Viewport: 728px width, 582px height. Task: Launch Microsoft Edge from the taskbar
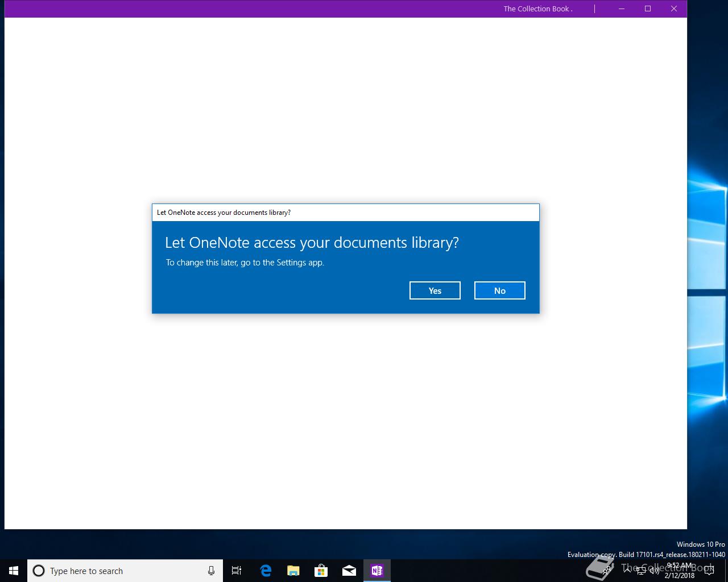(265, 571)
